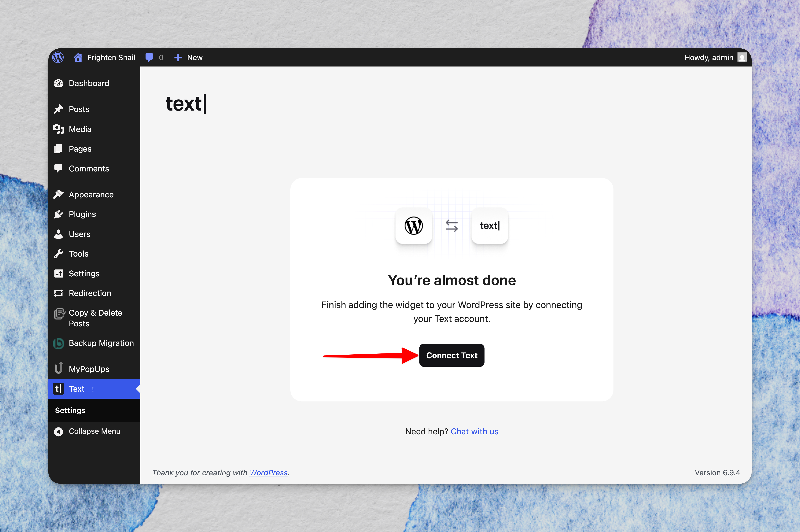Click the Pages icon in sidebar

58,149
